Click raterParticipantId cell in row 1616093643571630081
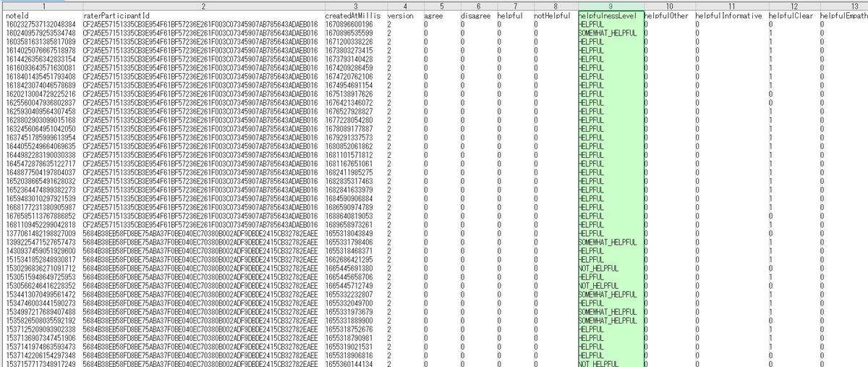 tap(202, 67)
